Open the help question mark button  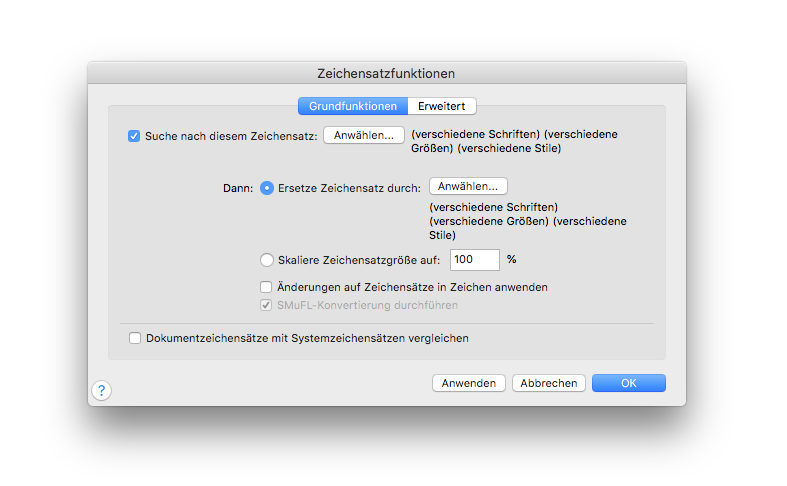pos(101,390)
